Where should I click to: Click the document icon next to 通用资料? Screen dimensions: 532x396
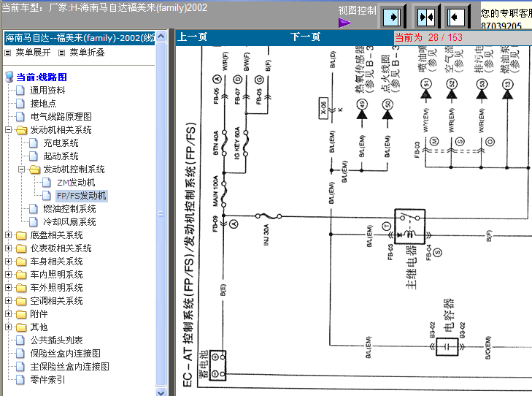tap(20, 91)
